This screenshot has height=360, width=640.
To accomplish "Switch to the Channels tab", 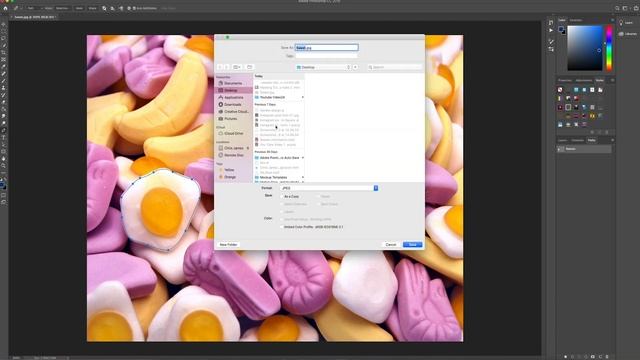I will (x=578, y=140).
